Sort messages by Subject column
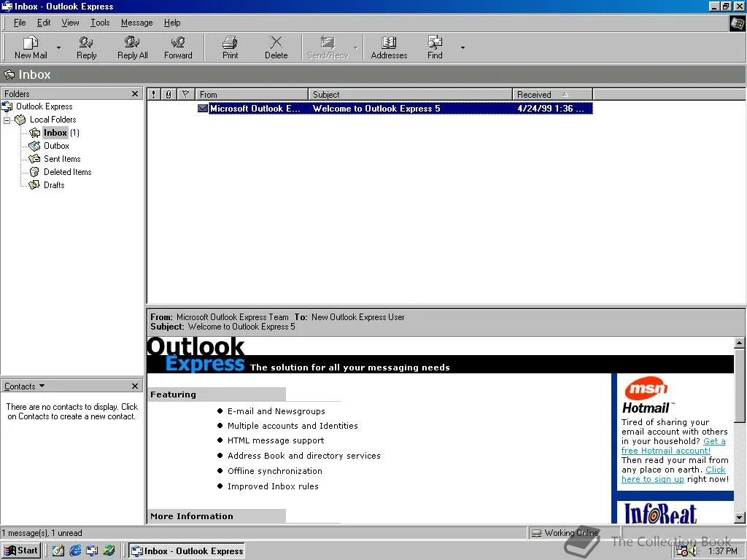Screen dimensions: 747x560 click(x=410, y=94)
